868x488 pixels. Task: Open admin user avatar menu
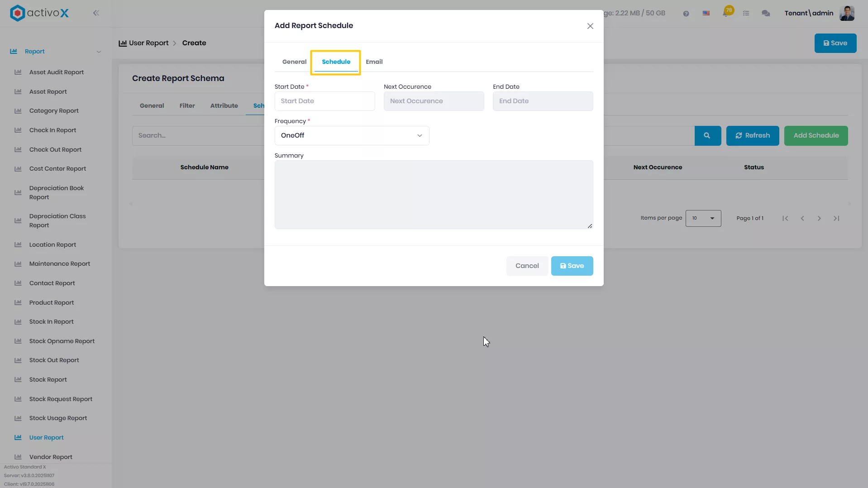pos(847,13)
